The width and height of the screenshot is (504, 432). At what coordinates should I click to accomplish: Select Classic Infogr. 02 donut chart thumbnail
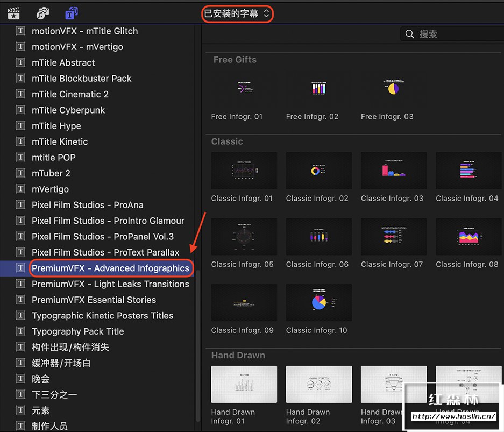[319, 171]
